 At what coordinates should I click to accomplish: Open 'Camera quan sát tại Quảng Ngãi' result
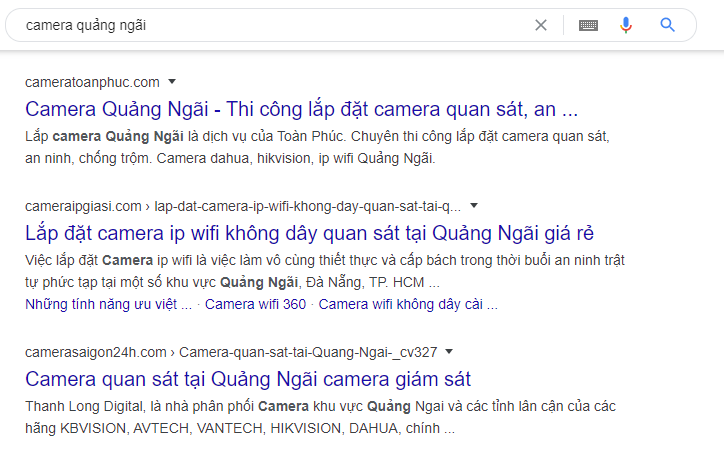(248, 379)
